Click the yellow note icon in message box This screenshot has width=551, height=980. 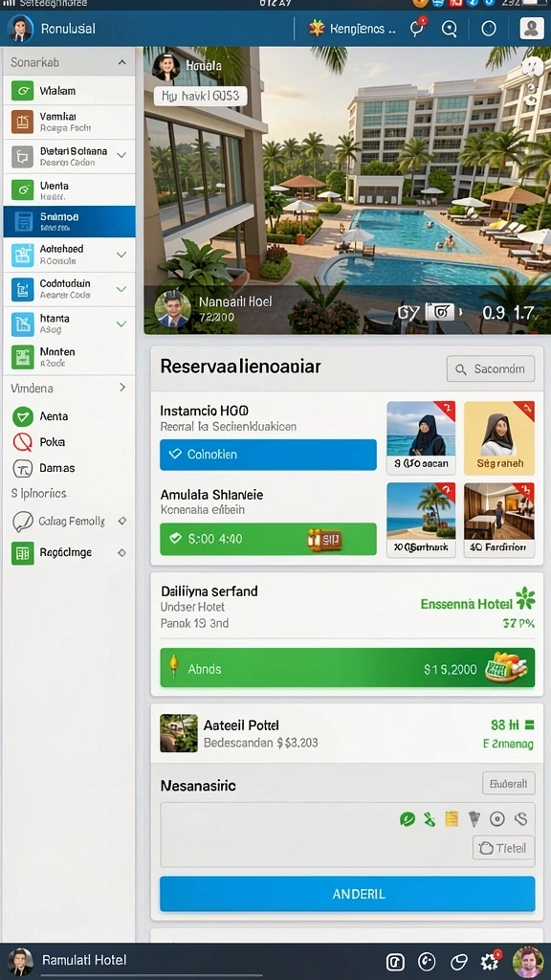(452, 819)
